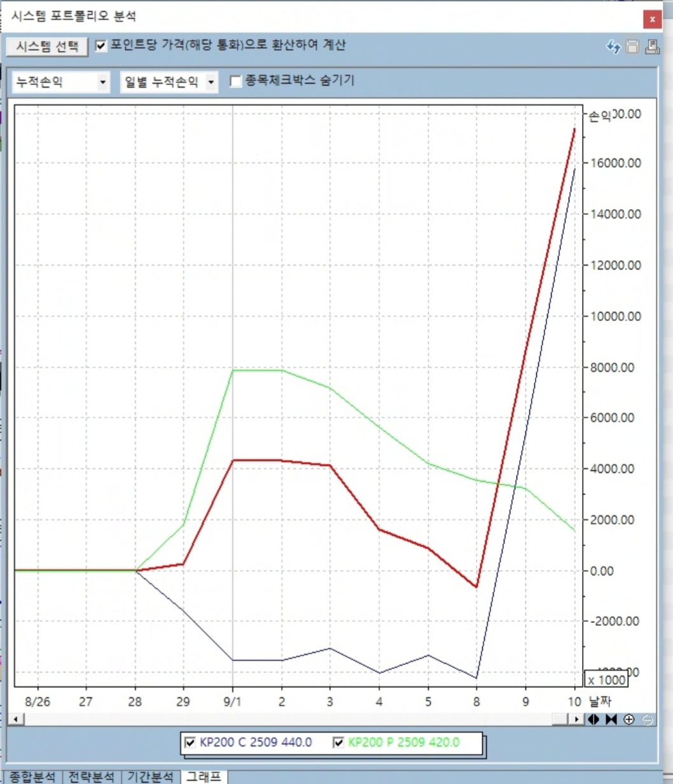The width and height of the screenshot is (673, 784).
Task: Click the 0.00 y-axis label
Action: point(602,571)
